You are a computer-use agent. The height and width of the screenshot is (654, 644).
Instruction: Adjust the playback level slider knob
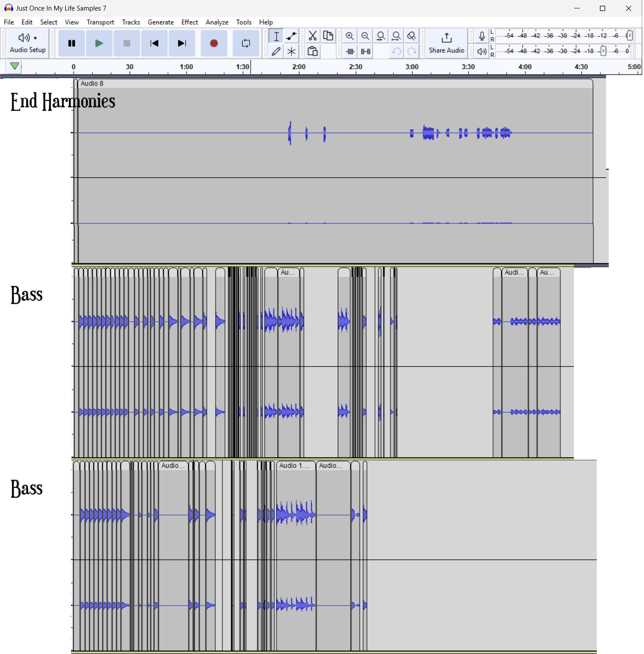click(603, 51)
